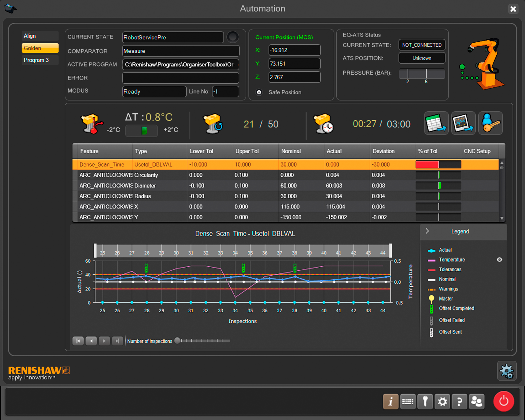Switch to the Program 3 tab
The height and width of the screenshot is (420, 525).
click(x=40, y=60)
